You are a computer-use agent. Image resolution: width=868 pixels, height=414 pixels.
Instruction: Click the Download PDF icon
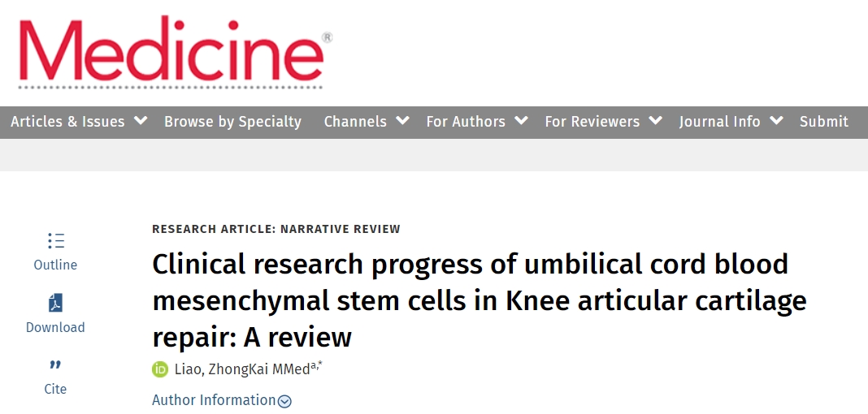point(55,304)
